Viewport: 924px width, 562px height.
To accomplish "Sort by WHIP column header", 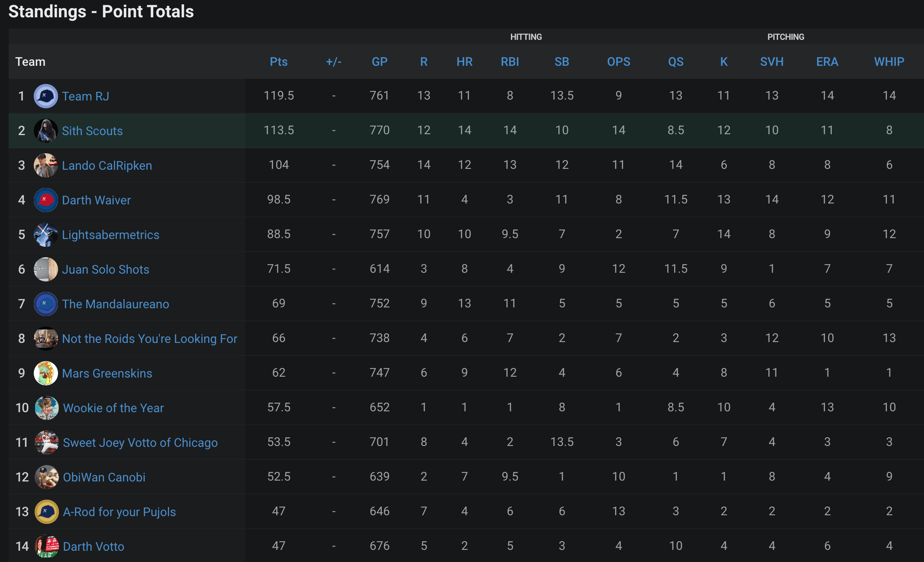I will pos(889,61).
